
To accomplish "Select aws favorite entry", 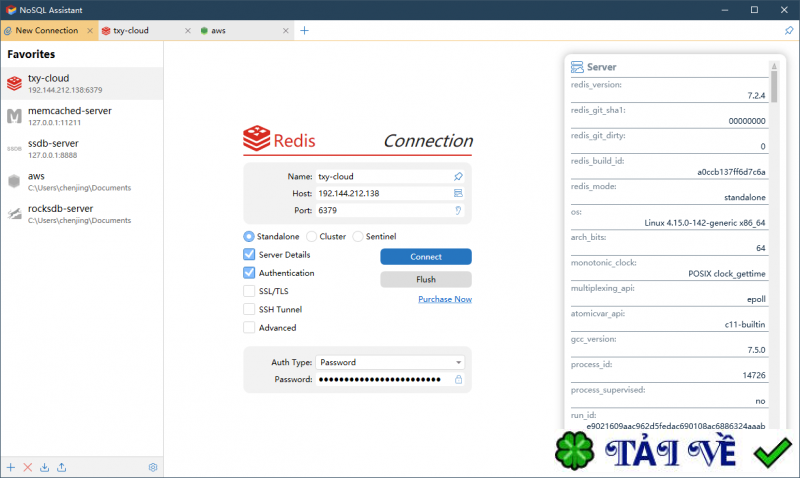I will pyautogui.click(x=82, y=181).
